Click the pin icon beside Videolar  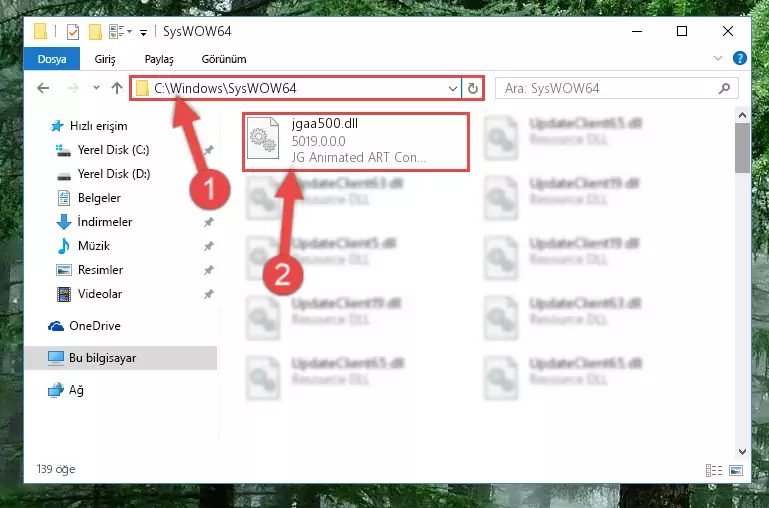(x=208, y=294)
